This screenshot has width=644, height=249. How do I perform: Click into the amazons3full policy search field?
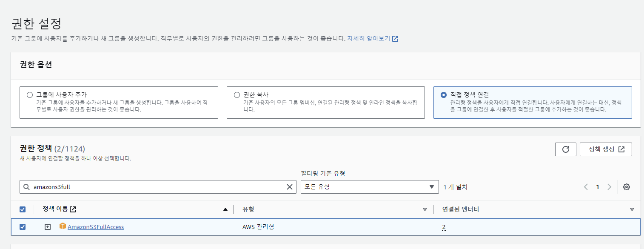(x=158, y=187)
